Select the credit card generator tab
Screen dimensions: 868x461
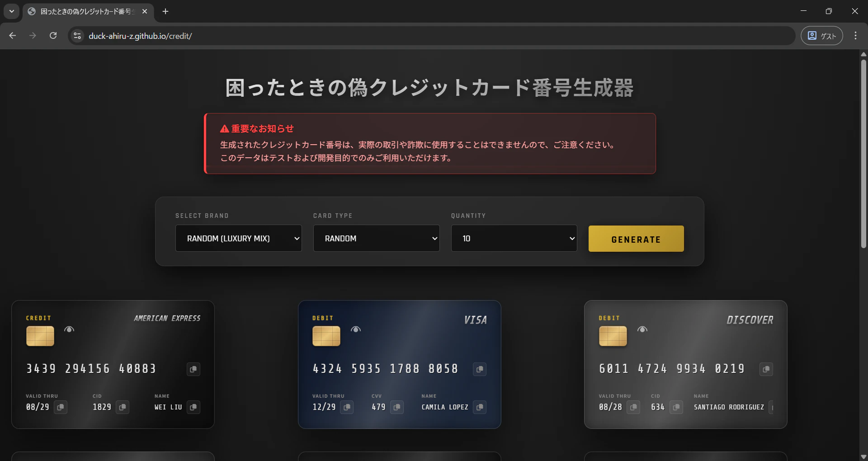tap(88, 11)
